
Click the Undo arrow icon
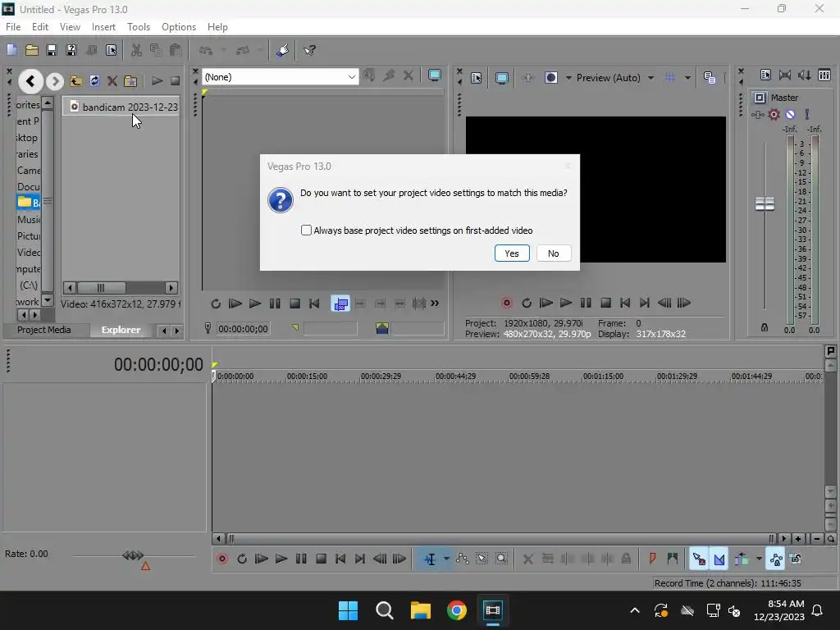point(206,50)
